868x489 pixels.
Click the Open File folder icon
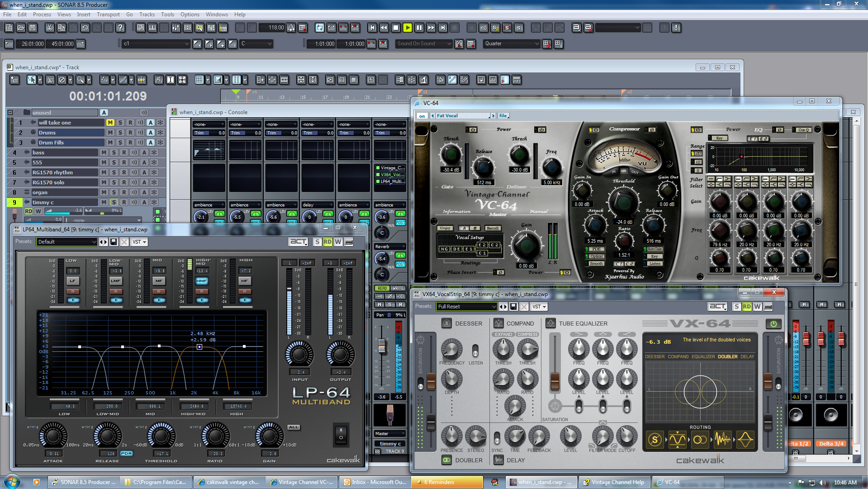pos(21,28)
